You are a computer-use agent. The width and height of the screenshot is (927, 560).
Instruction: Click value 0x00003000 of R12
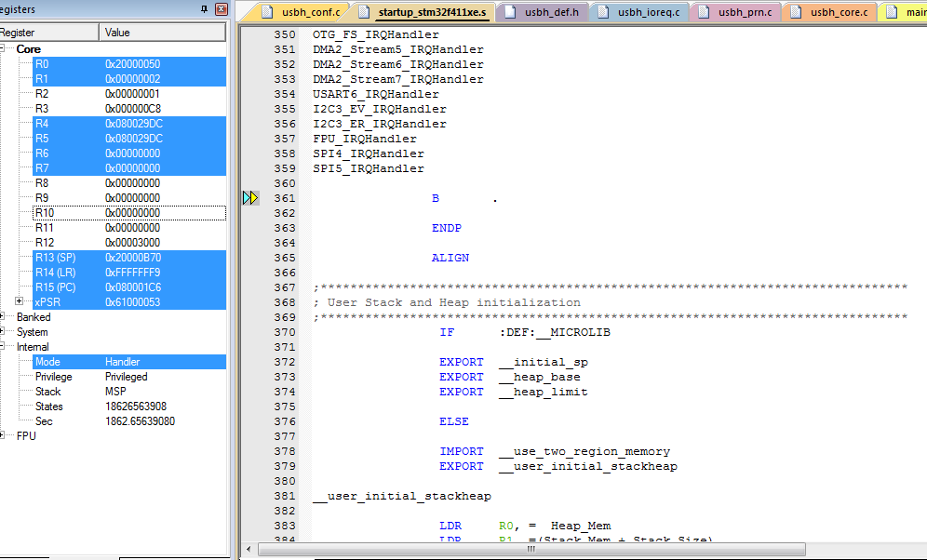click(132, 242)
